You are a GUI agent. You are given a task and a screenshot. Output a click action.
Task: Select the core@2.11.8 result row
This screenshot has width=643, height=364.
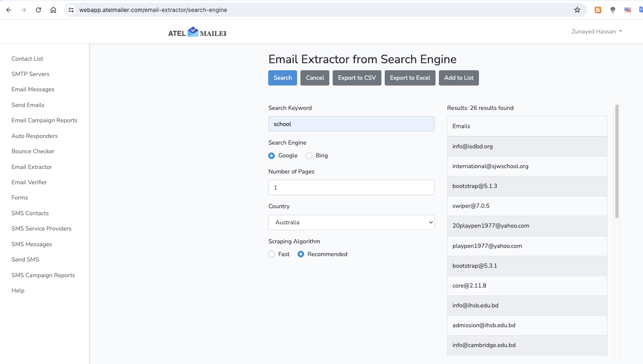(527, 285)
